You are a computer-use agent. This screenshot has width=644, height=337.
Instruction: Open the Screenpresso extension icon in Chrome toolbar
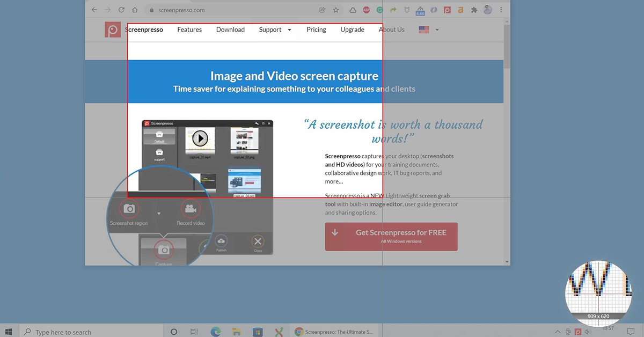(x=448, y=10)
